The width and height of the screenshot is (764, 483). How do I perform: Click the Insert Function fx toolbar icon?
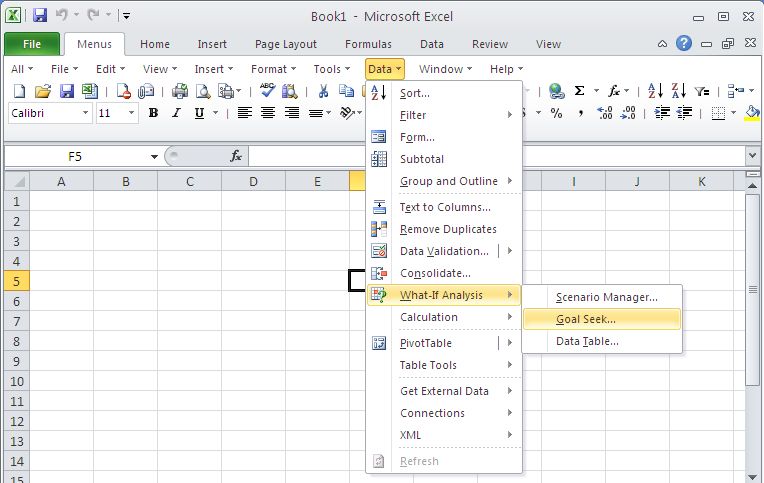pyautogui.click(x=613, y=91)
